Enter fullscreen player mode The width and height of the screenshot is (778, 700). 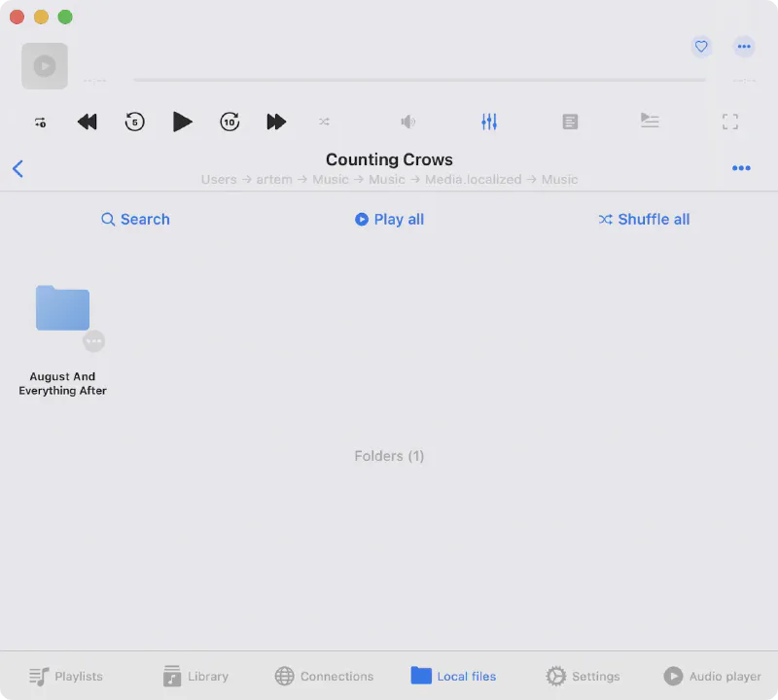pos(730,122)
